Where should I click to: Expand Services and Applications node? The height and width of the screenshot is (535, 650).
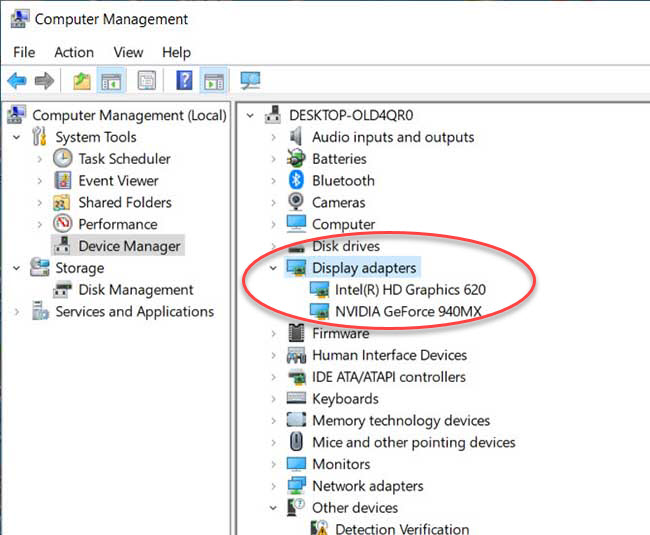coord(17,312)
